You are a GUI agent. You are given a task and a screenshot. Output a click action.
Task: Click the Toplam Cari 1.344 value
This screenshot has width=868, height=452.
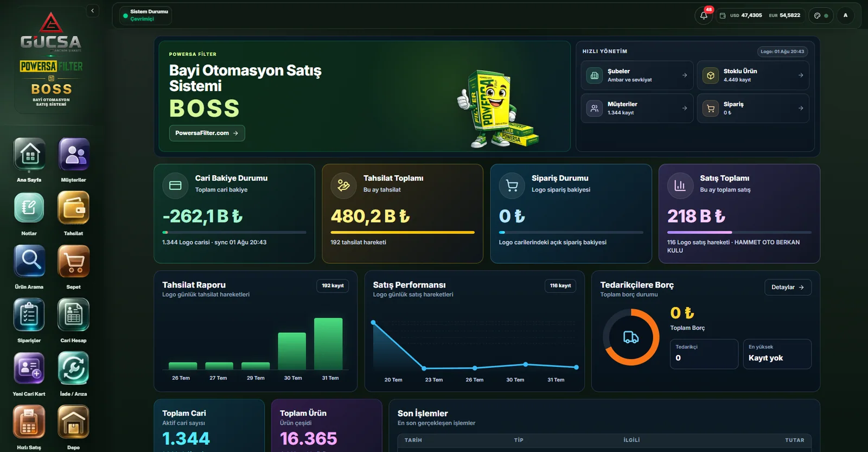(186, 438)
